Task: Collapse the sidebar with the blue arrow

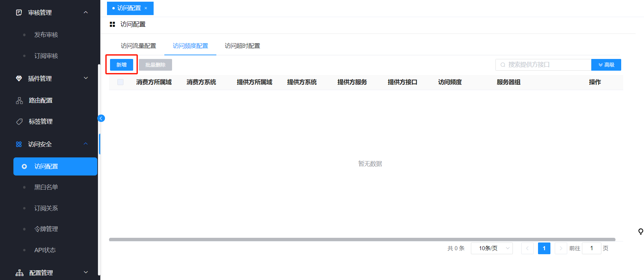Action: (x=101, y=118)
